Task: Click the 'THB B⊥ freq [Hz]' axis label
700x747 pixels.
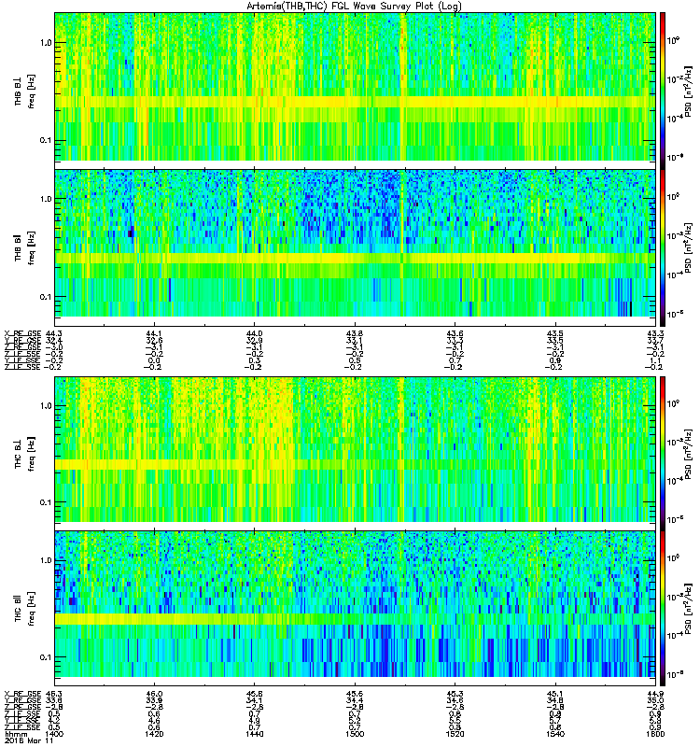Action: click(25, 92)
